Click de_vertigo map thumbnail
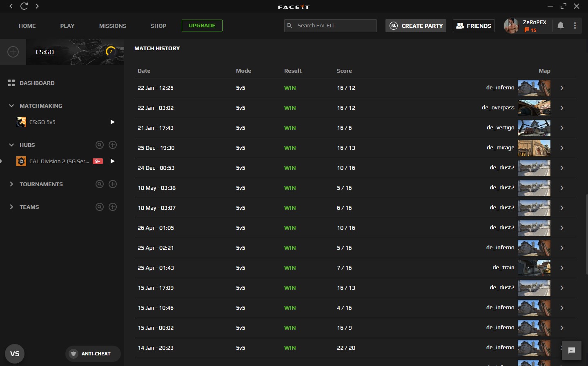588x366 pixels. click(534, 128)
